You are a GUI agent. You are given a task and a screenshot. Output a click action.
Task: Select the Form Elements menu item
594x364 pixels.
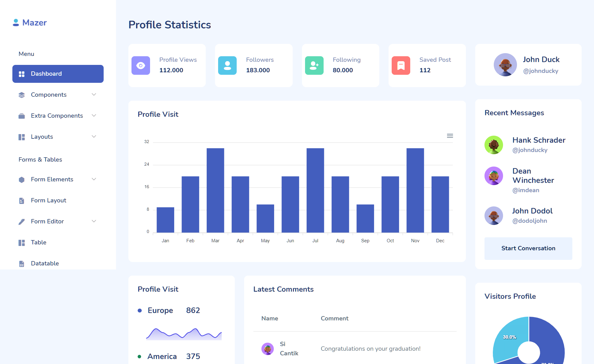(x=52, y=179)
